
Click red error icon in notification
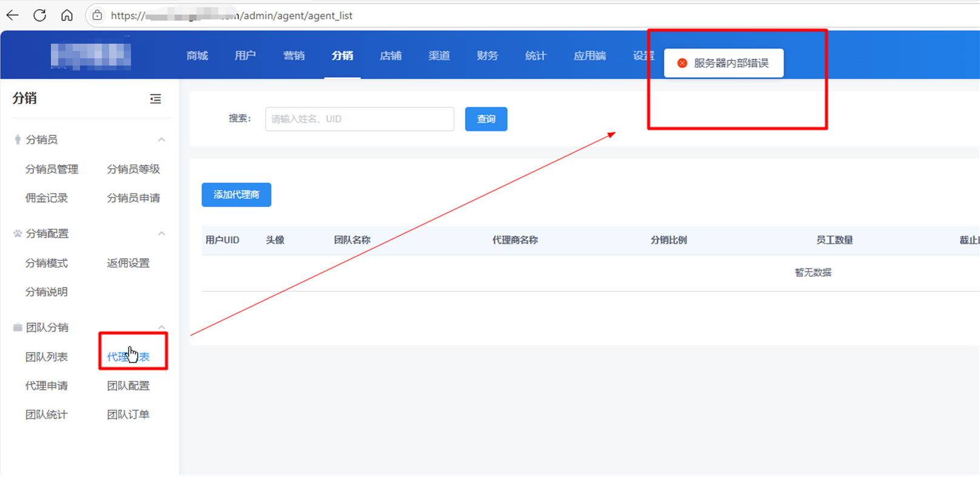[x=682, y=63]
